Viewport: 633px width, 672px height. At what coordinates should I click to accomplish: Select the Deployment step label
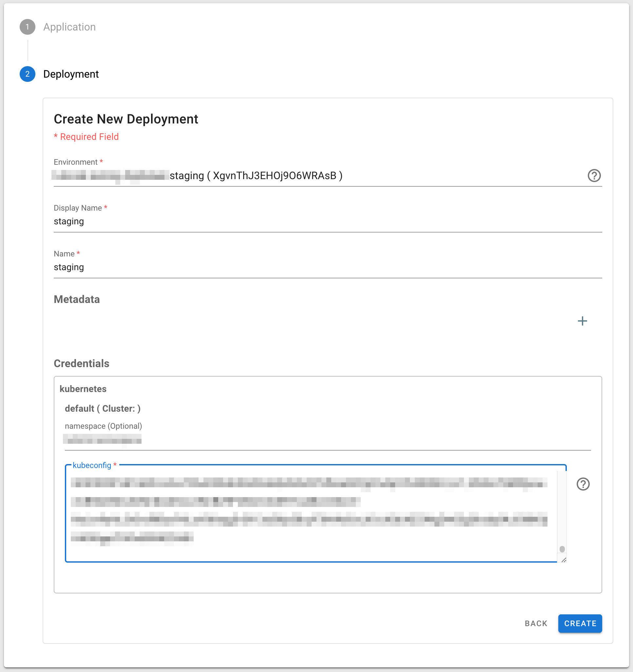(71, 74)
